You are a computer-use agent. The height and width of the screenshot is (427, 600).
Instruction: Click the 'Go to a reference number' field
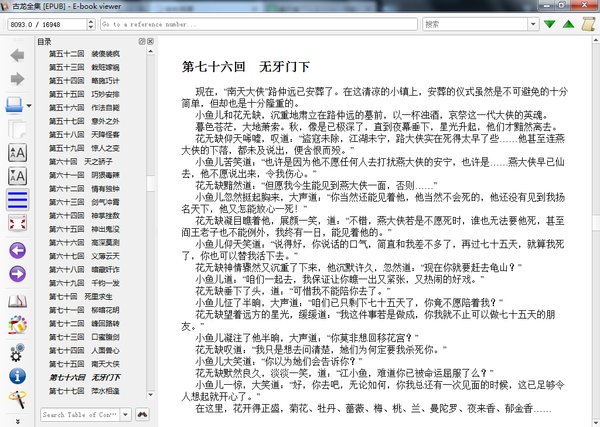pyautogui.click(x=259, y=24)
